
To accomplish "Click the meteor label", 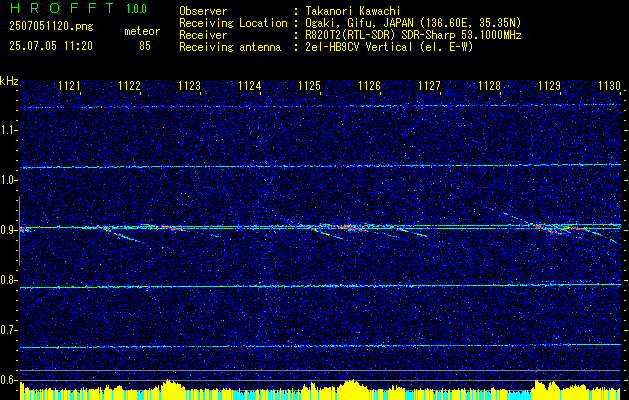I will tap(142, 31).
